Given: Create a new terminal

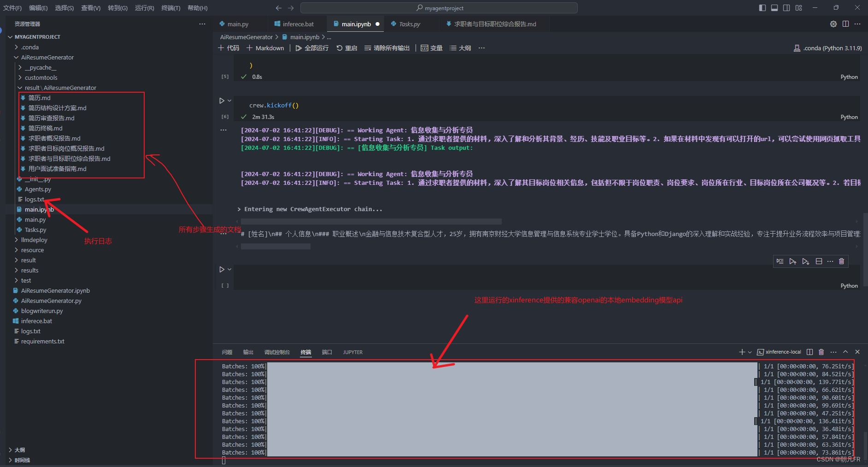Looking at the screenshot, I should tap(742, 352).
